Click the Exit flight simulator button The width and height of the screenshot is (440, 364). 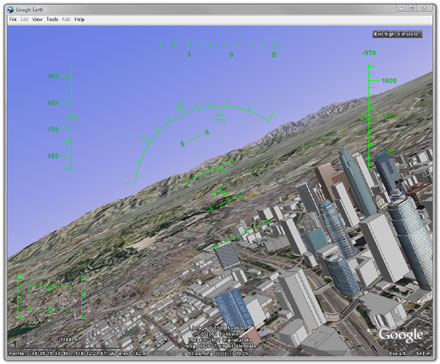397,34
